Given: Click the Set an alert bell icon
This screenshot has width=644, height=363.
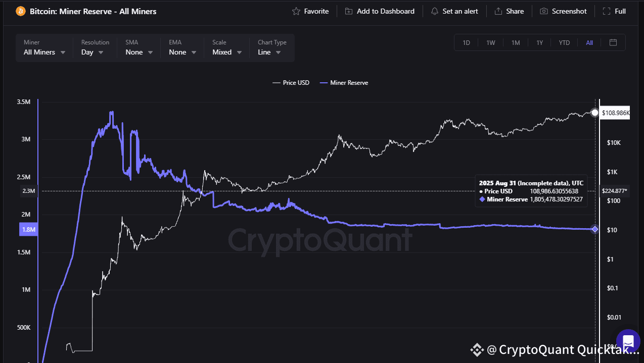Looking at the screenshot, I should pos(435,11).
